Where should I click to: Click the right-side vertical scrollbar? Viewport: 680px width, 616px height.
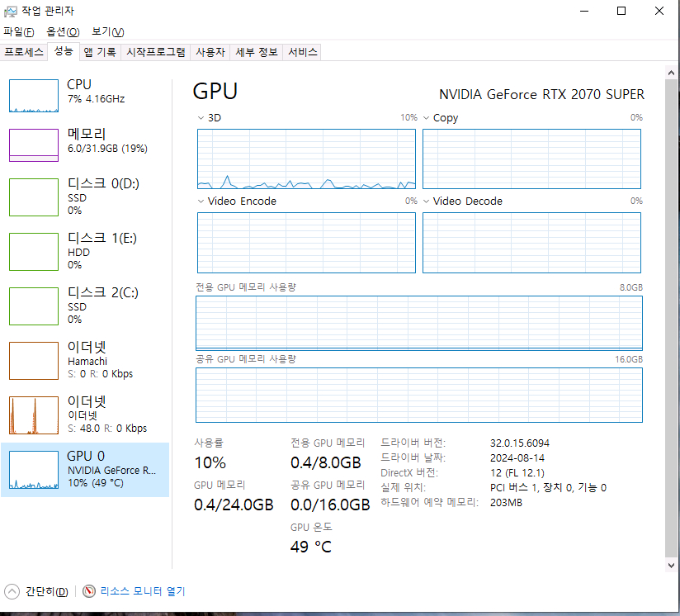[668, 322]
